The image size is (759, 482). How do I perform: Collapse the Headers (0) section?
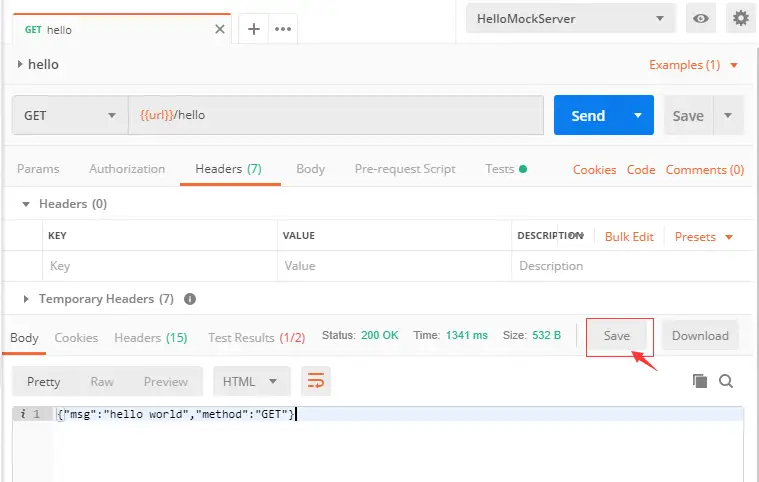pos(27,204)
